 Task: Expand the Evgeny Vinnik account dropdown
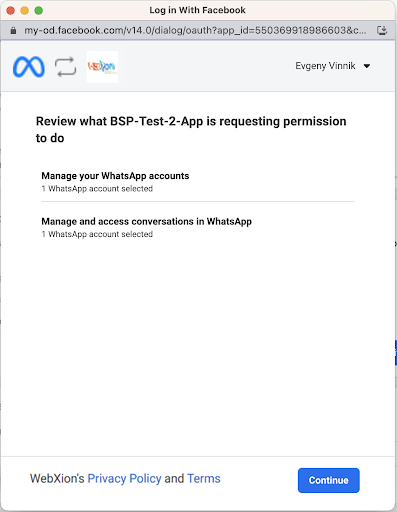pos(332,66)
